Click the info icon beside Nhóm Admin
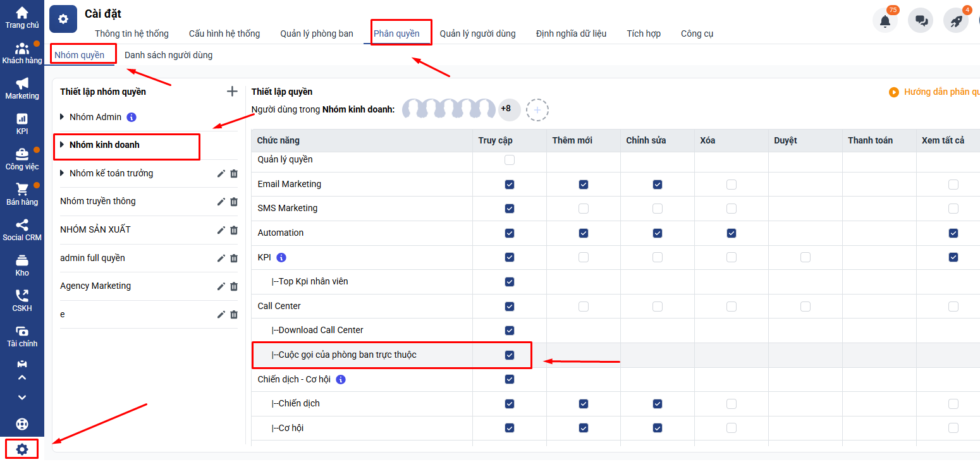This screenshot has height=462, width=980. click(x=132, y=117)
